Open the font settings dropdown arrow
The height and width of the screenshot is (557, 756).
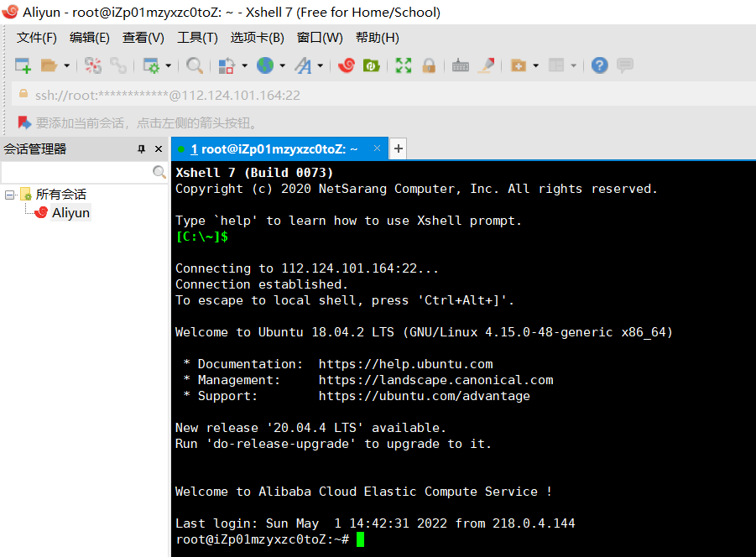pyautogui.click(x=321, y=65)
